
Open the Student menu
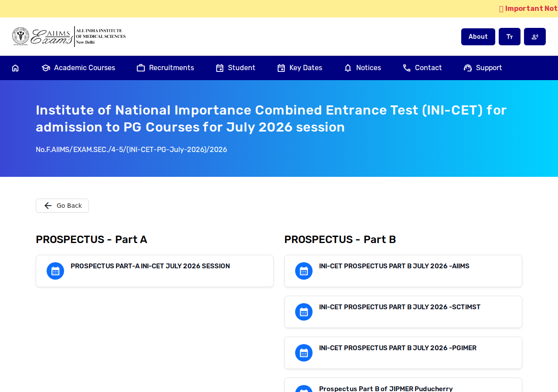point(236,68)
